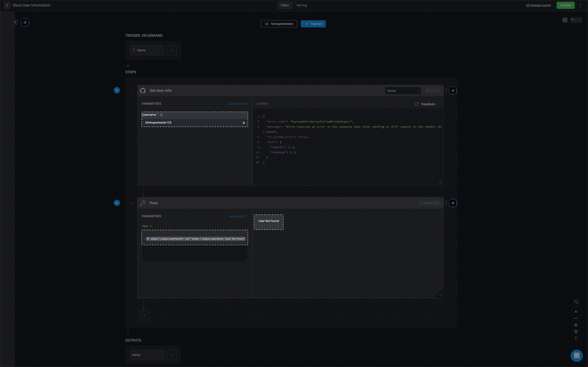Expand the "response" object in output

[261, 153]
